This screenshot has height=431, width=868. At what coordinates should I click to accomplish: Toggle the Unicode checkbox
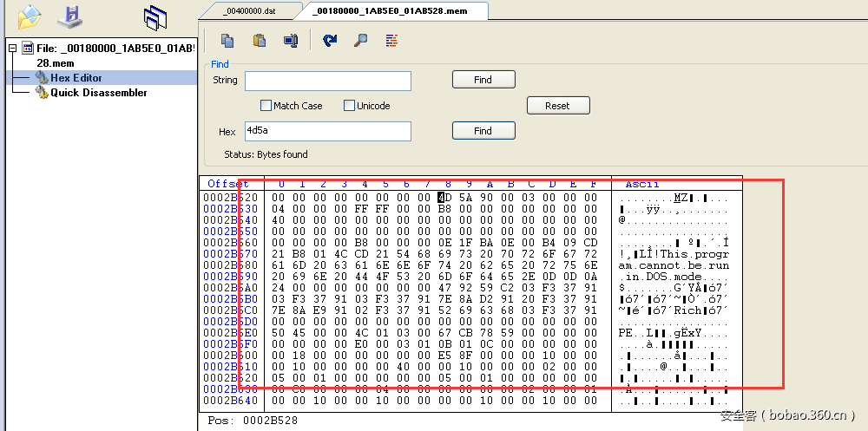point(349,106)
